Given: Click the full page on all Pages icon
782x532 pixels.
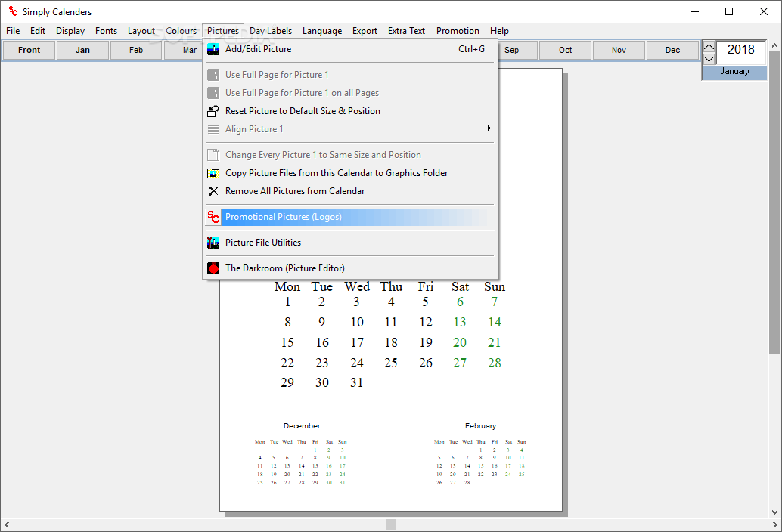Looking at the screenshot, I should [x=213, y=93].
